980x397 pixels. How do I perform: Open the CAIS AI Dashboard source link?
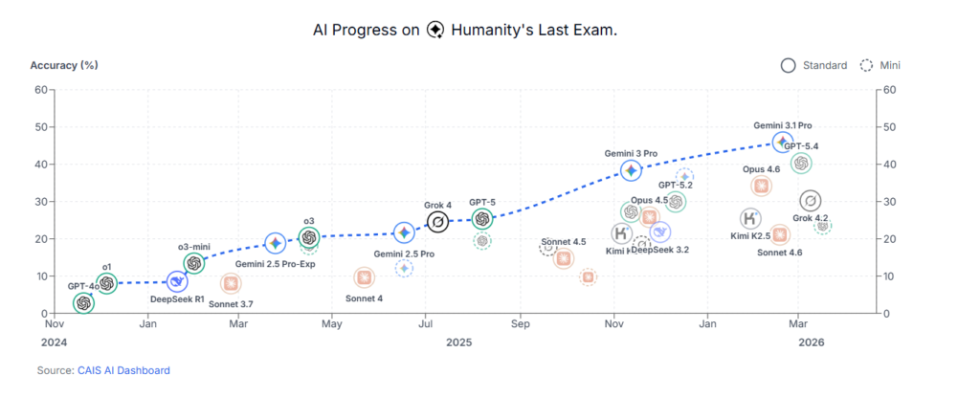coord(123,370)
